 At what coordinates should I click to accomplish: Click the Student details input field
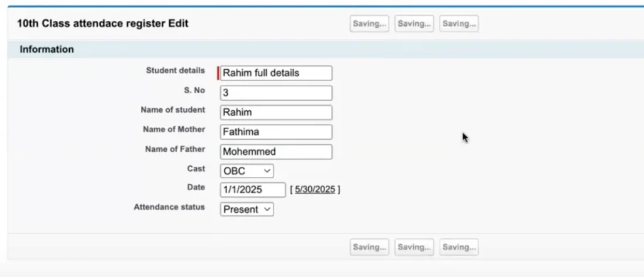point(276,73)
